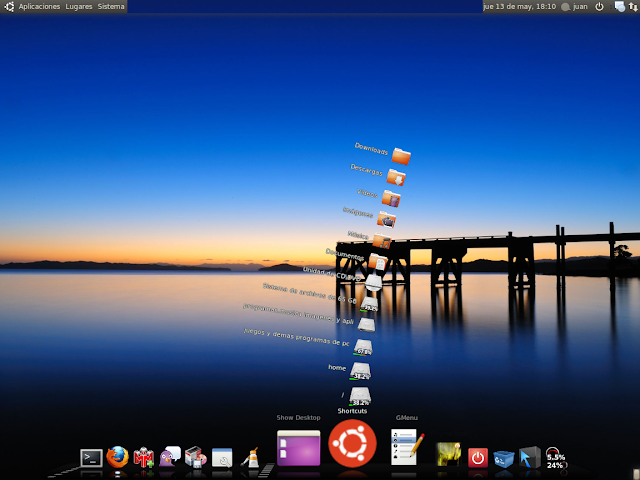The image size is (640, 480).
Task: Open the blue recycle bin in the dock
Action: click(504, 458)
